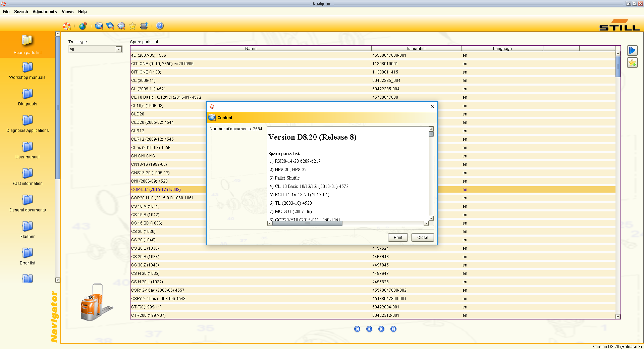Image resolution: width=644 pixels, height=349 pixels.
Task: Sort by Language column header
Action: [x=502, y=48]
